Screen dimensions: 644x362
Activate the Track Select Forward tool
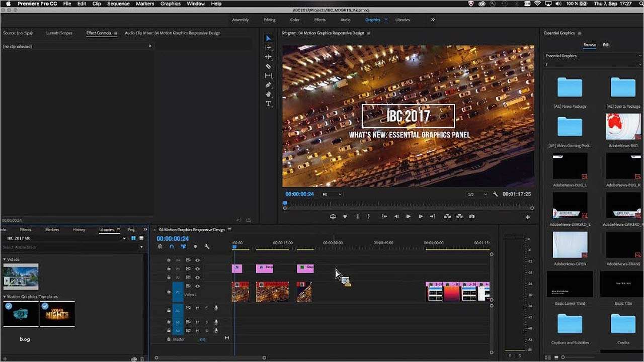[268, 48]
